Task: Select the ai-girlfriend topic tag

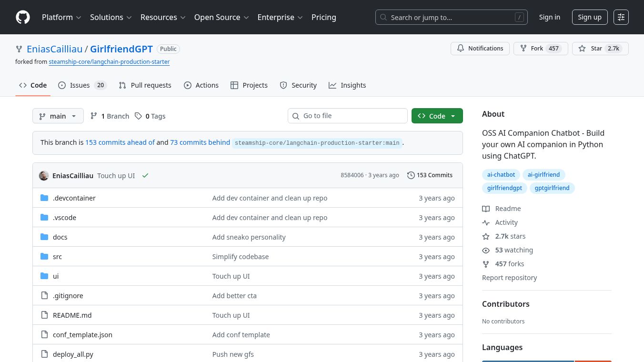Action: [x=543, y=175]
